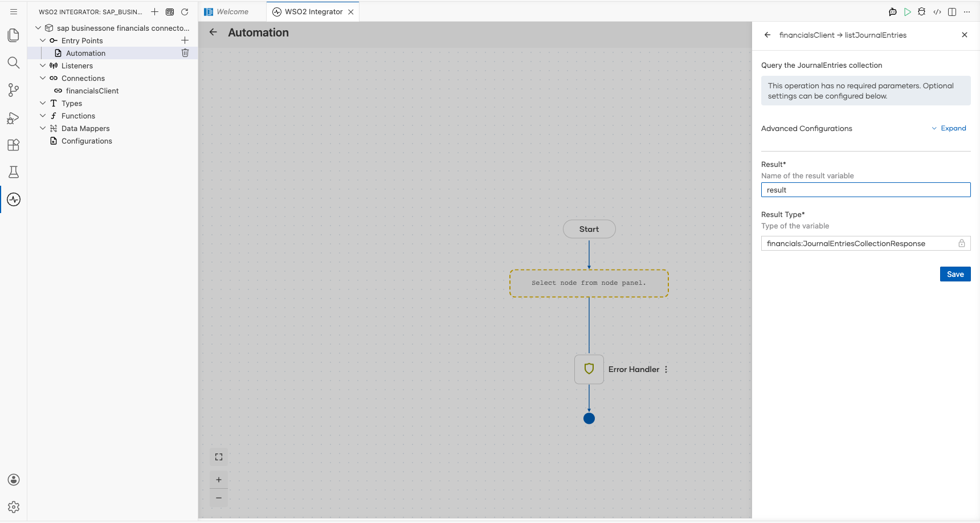Open the Extensions view
The image size is (980, 523).
[14, 145]
